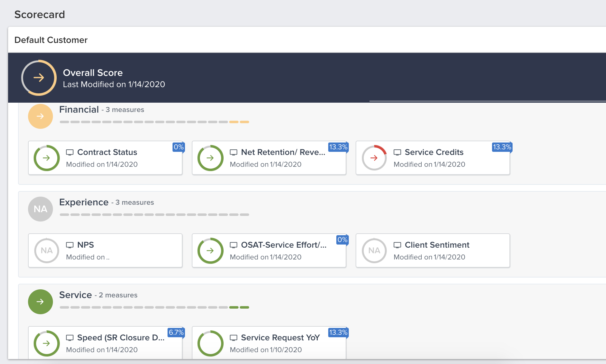Viewport: 606px width, 364px height.
Task: Click the Overall Score title text
Action: pos(93,72)
